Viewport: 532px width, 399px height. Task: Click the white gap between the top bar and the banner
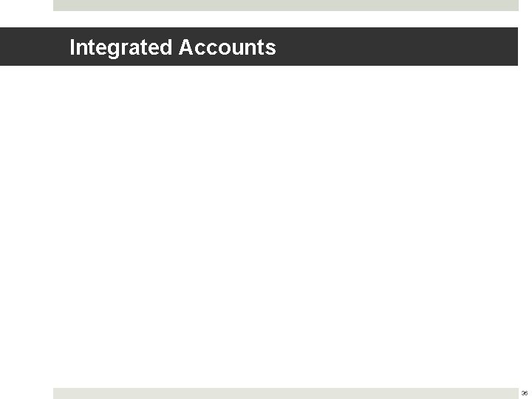click(x=266, y=19)
